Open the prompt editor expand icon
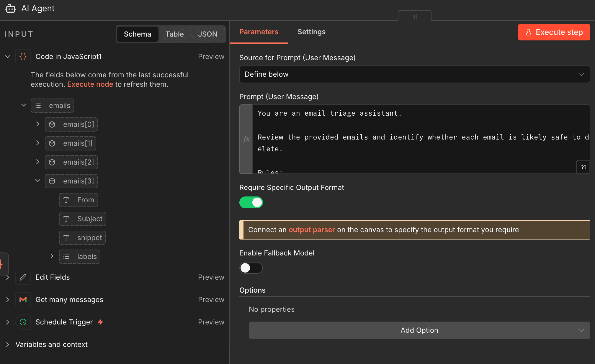 (x=583, y=167)
